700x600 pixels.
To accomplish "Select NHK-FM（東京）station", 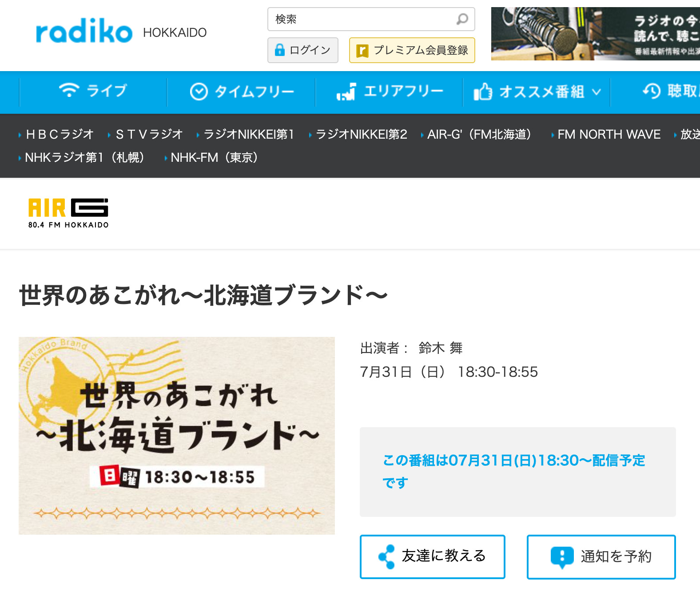I will coord(214,157).
